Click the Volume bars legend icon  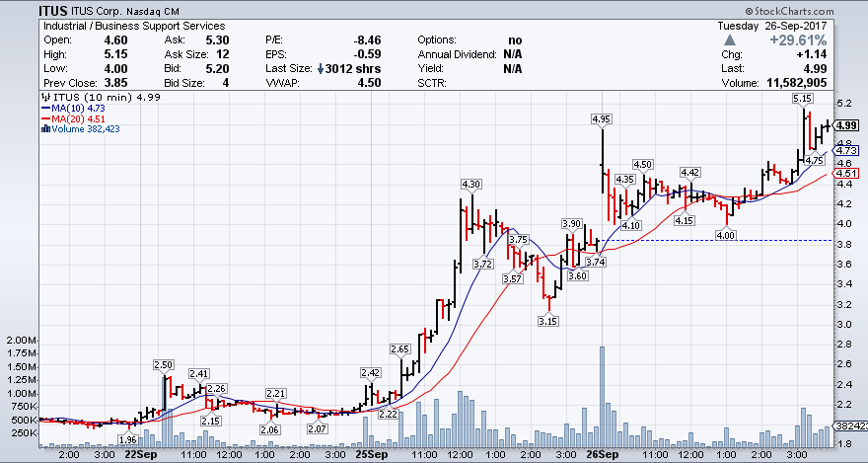pyautogui.click(x=44, y=128)
